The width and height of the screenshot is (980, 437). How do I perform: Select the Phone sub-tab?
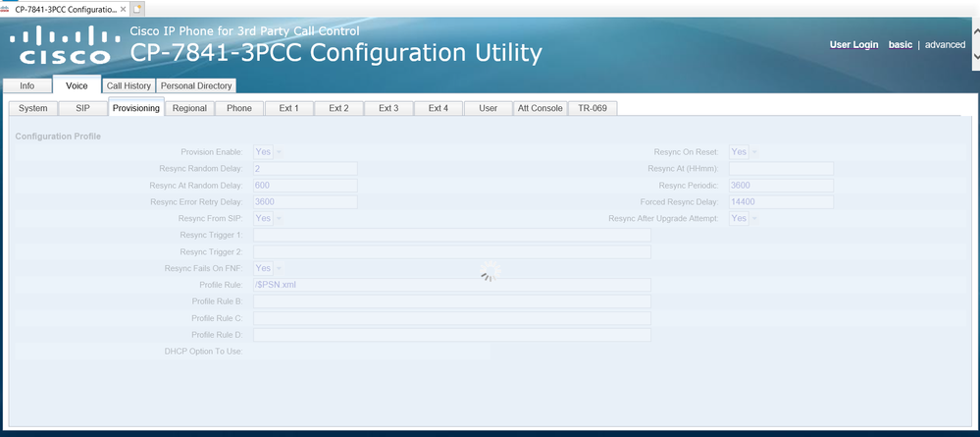(x=239, y=108)
